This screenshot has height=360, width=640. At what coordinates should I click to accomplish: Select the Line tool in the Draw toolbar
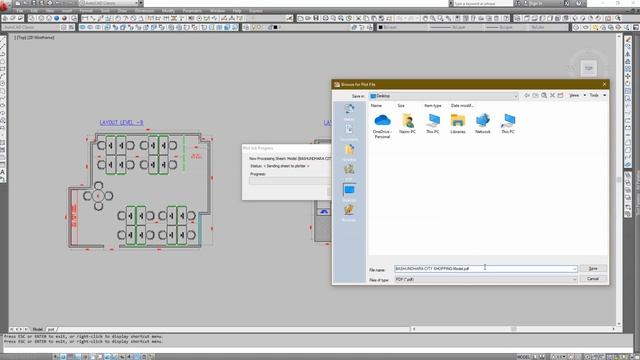click(x=2, y=40)
